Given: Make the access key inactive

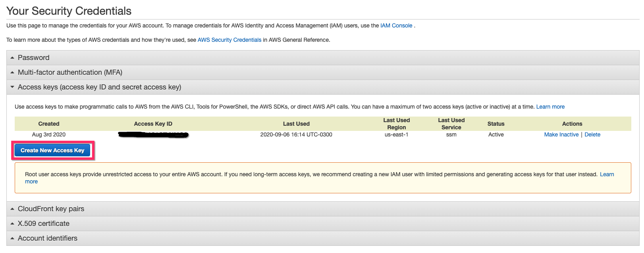Looking at the screenshot, I should (x=561, y=134).
